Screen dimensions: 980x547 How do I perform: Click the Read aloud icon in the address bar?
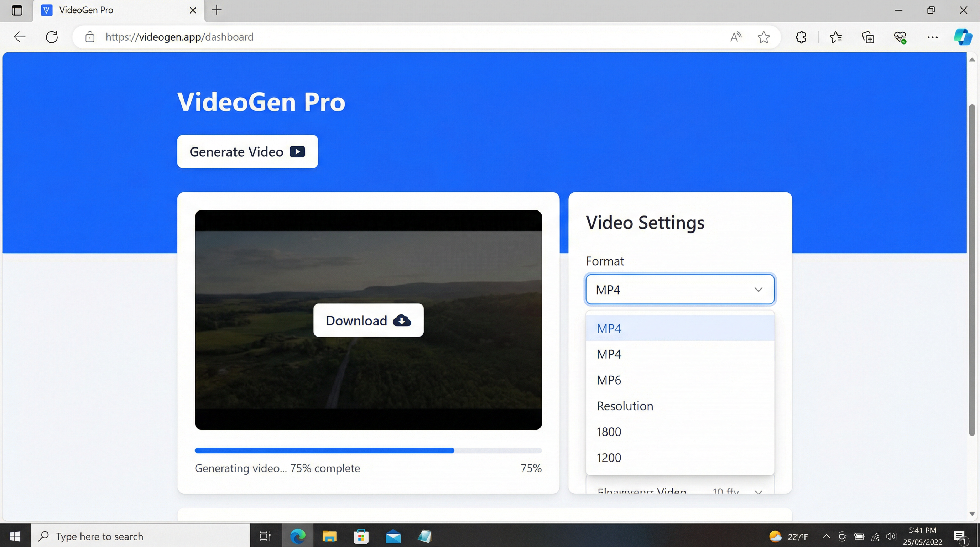click(735, 37)
